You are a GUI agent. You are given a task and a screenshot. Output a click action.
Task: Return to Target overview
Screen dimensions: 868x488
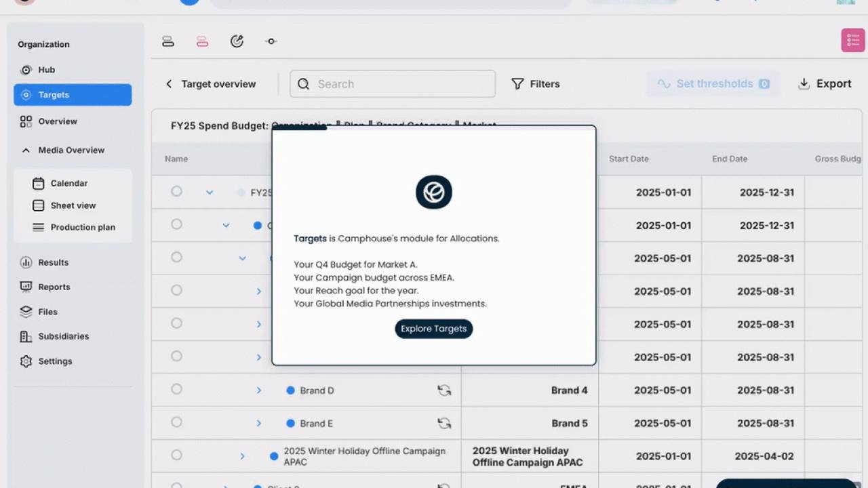(218, 84)
